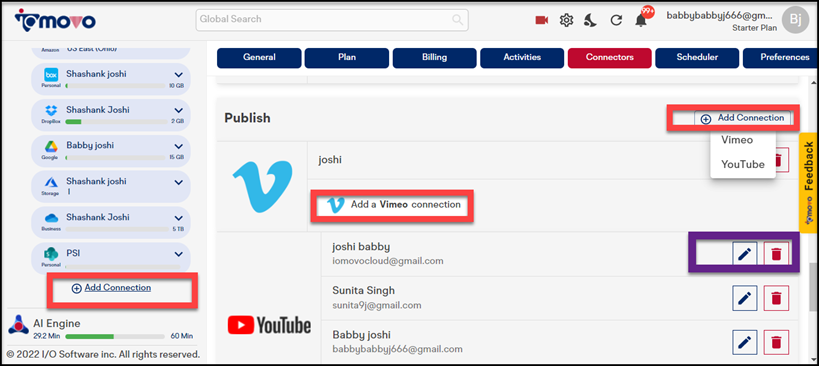The height and width of the screenshot is (366, 819).
Task: Delete the Babby joshi YouTube connection
Action: pyautogui.click(x=777, y=342)
